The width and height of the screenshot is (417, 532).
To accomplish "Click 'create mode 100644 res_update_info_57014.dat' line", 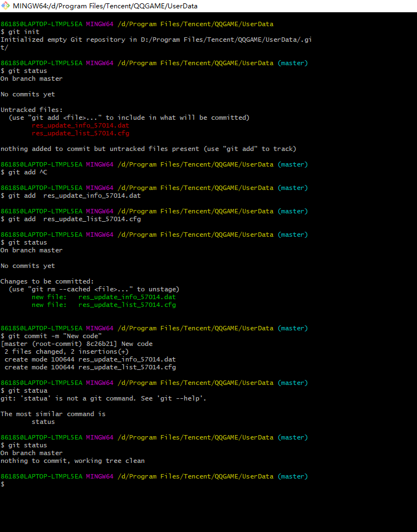I will tap(90, 360).
